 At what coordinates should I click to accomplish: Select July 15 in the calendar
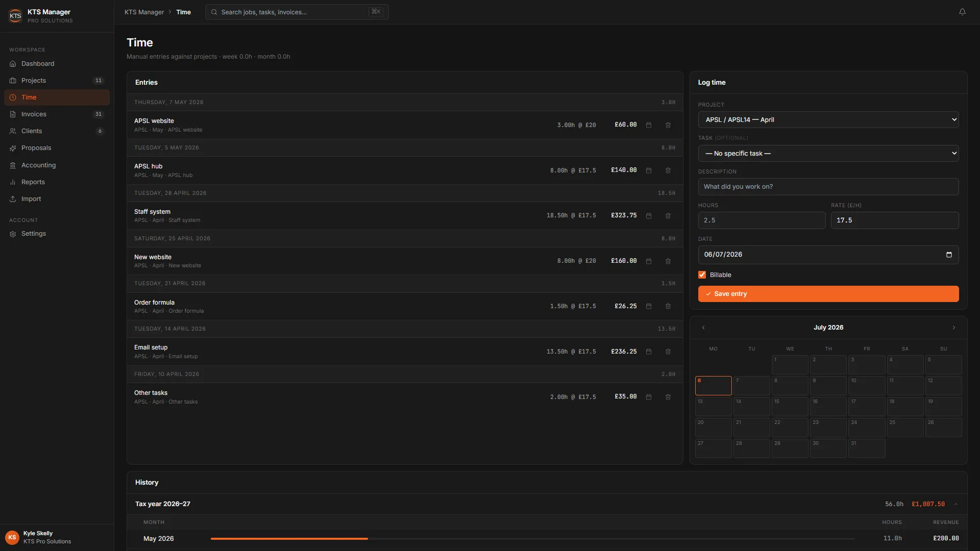click(x=790, y=407)
